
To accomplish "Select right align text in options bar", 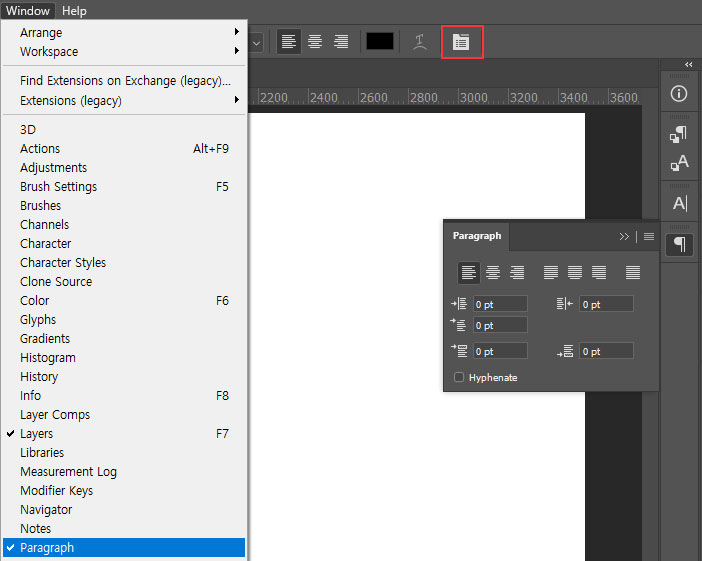I will [x=341, y=42].
